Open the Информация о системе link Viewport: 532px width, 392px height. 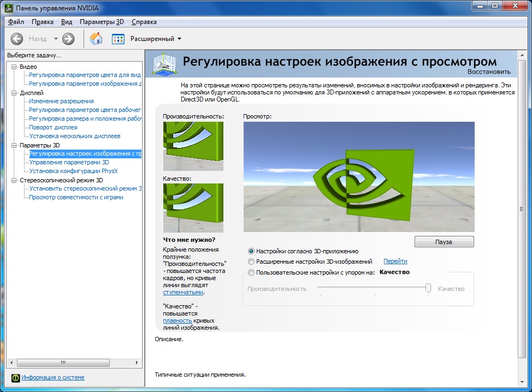53,377
